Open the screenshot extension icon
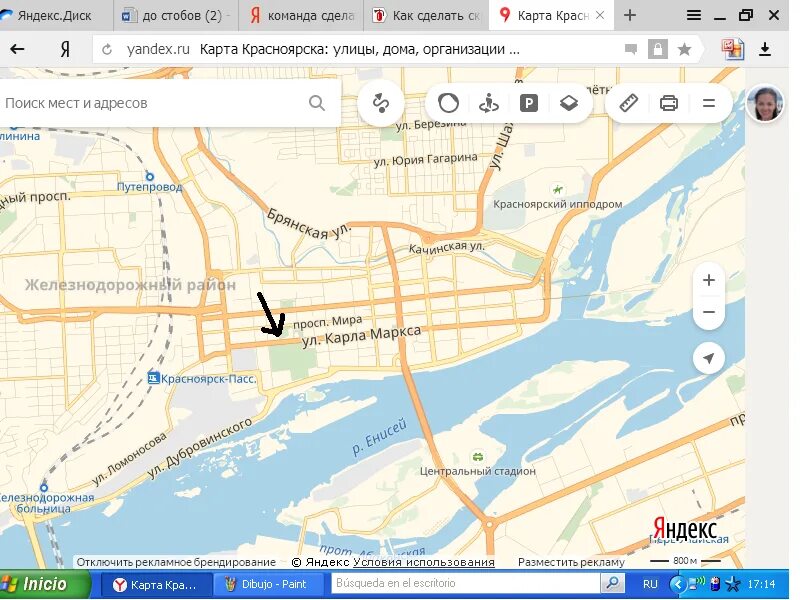 click(x=732, y=49)
